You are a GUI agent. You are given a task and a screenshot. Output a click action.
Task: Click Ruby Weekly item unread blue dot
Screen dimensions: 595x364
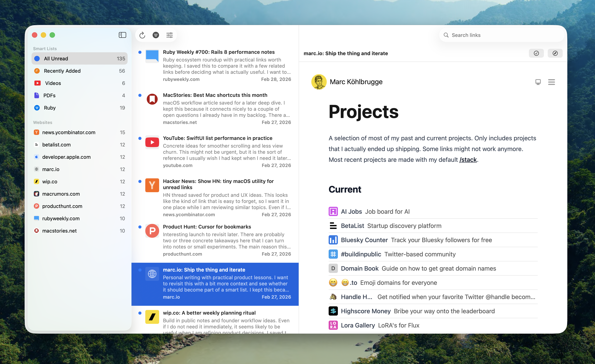pos(140,52)
